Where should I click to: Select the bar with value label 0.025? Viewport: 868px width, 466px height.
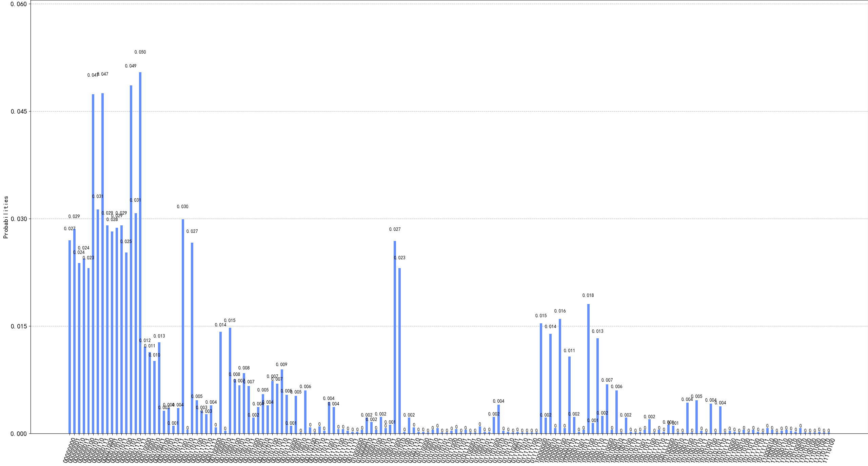(x=126, y=343)
